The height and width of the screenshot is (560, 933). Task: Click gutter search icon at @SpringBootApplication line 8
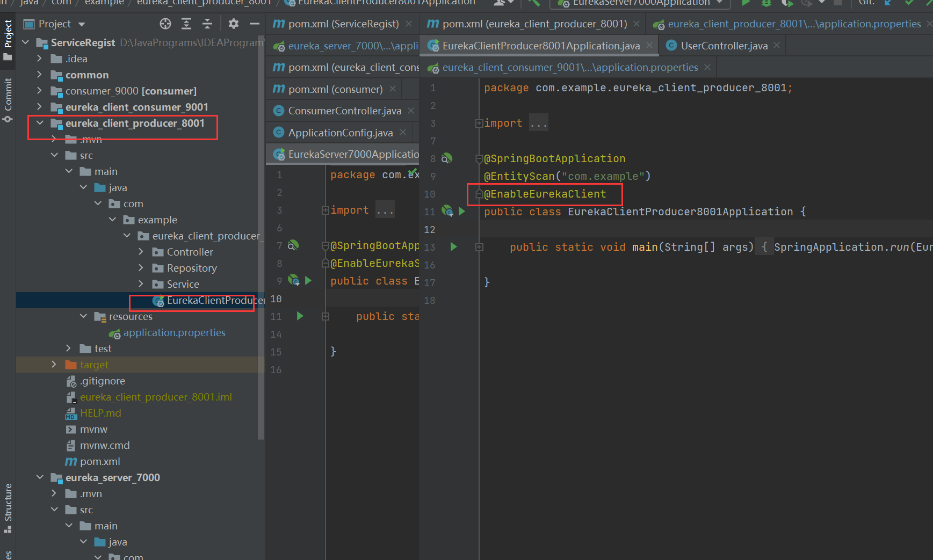447,158
